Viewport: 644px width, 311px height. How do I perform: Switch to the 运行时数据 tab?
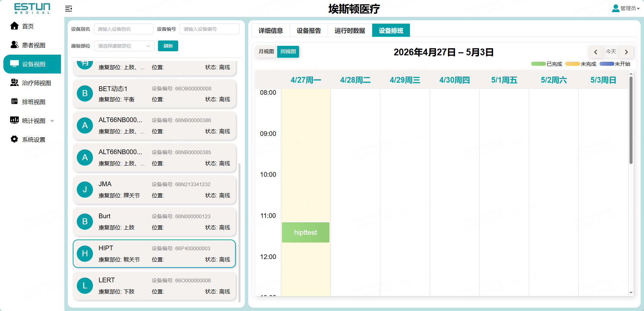click(350, 30)
